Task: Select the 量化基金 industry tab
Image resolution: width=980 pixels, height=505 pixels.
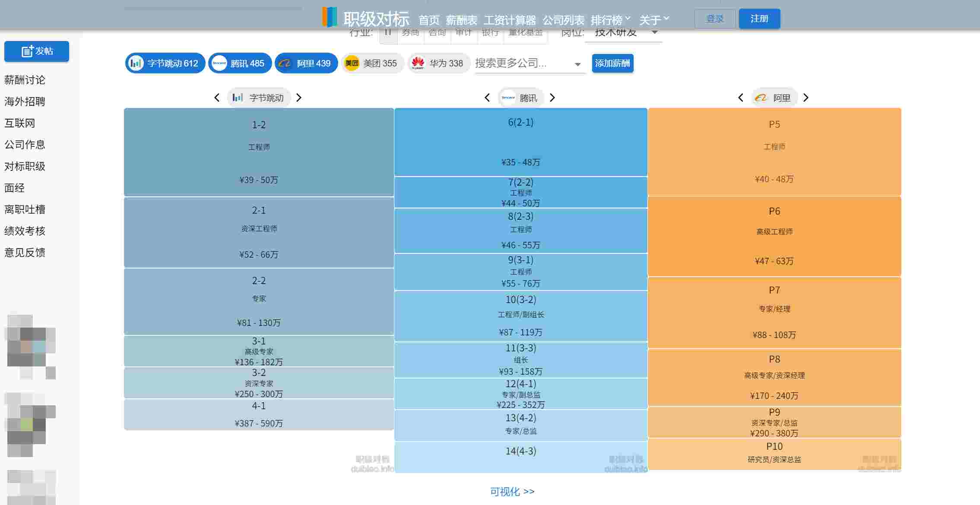Action: [526, 33]
